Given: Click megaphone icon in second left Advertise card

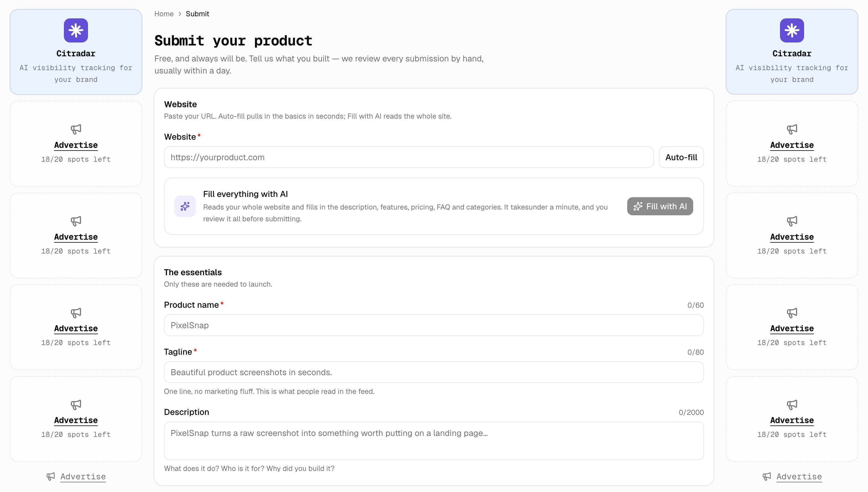Looking at the screenshot, I should (76, 221).
